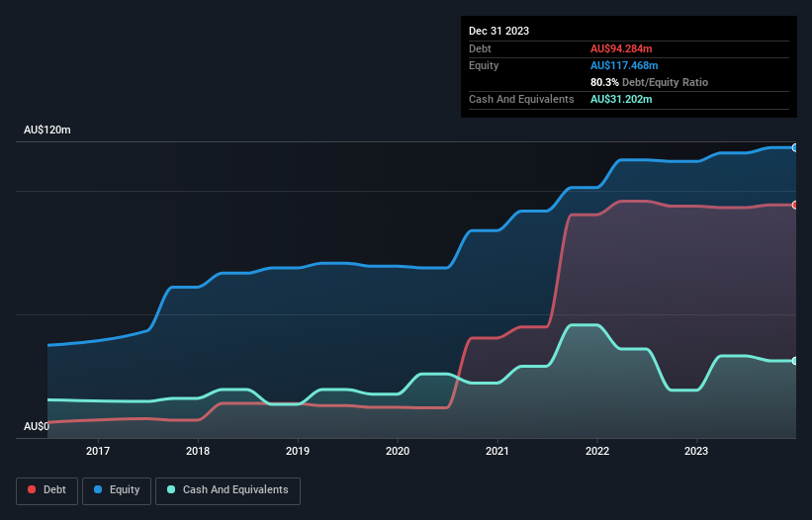812x520 pixels.
Task: Select the red Debt endpoint marker
Action: click(x=795, y=206)
